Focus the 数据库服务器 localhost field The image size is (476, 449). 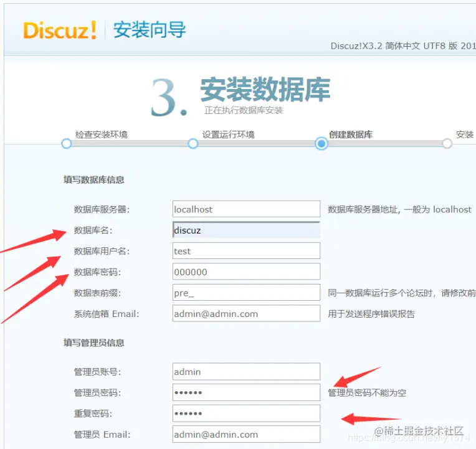click(246, 209)
